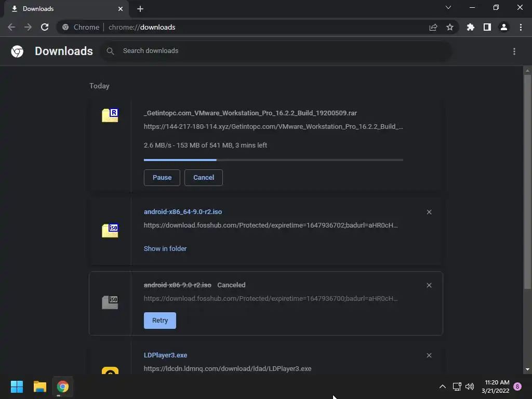Remove the canceled android-x86-9.0-r2.iso entry
Screen dimensions: 532x399
pos(429,285)
